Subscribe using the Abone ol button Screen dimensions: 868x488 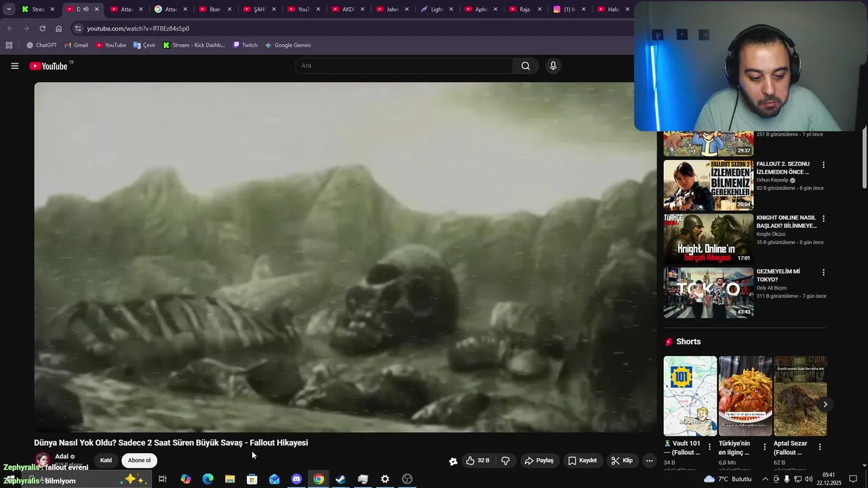(x=139, y=460)
